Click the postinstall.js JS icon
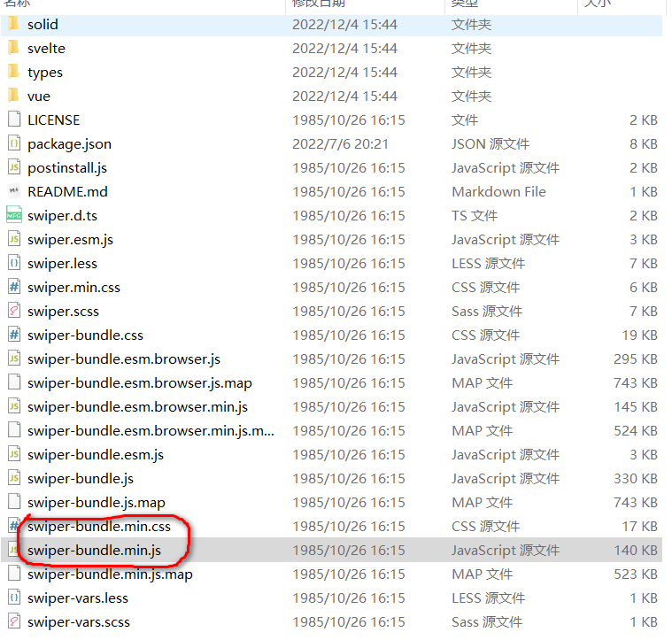Screen dimensions: 672x640 (14, 167)
